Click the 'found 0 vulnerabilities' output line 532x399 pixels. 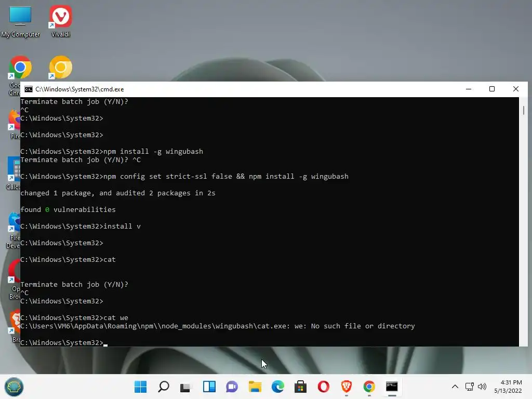pos(68,210)
